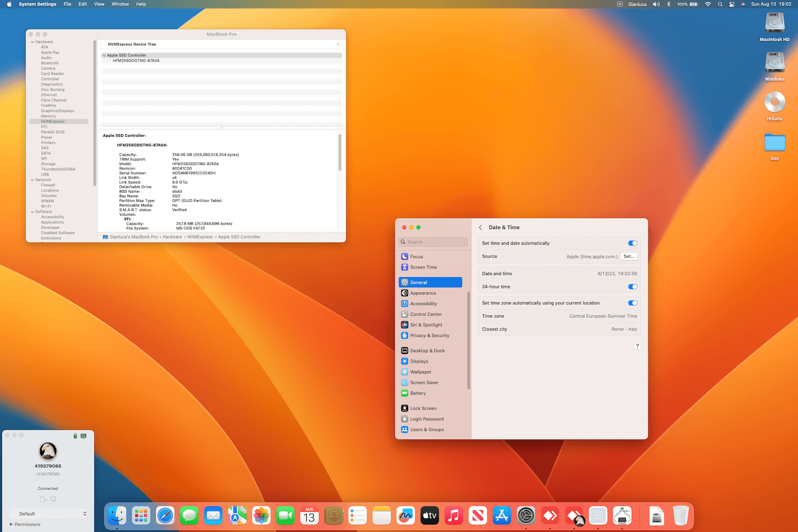Click the details pane vertical scrollbar
The image size is (798, 532).
pyautogui.click(x=340, y=152)
